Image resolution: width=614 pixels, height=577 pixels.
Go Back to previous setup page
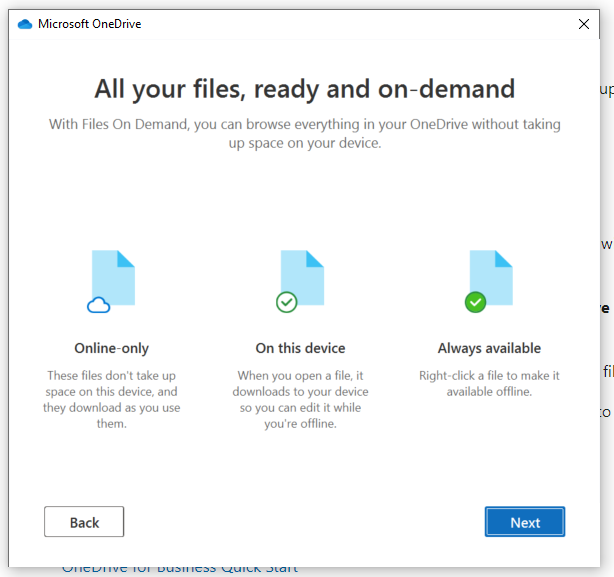click(x=84, y=521)
